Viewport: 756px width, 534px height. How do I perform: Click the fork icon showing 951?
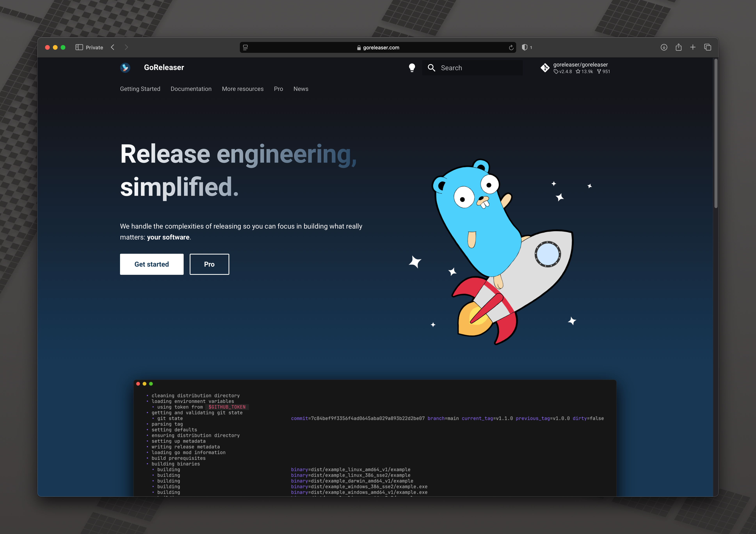599,71
